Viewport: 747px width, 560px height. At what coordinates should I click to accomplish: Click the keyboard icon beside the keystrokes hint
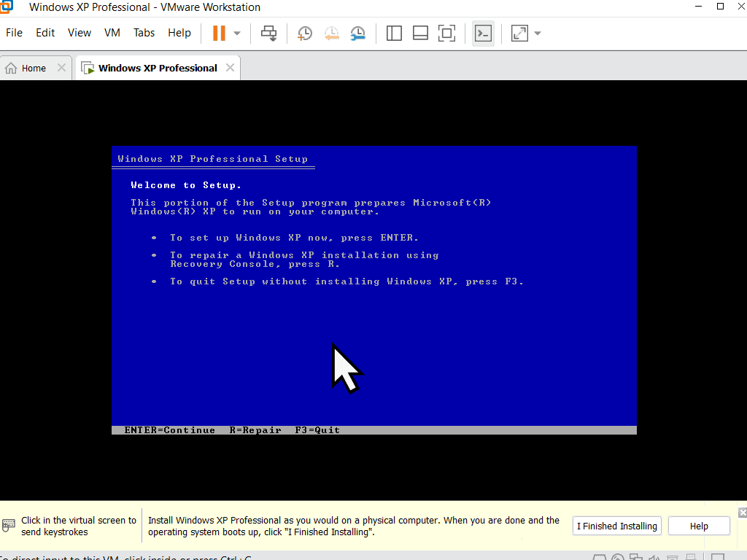[x=9, y=525]
